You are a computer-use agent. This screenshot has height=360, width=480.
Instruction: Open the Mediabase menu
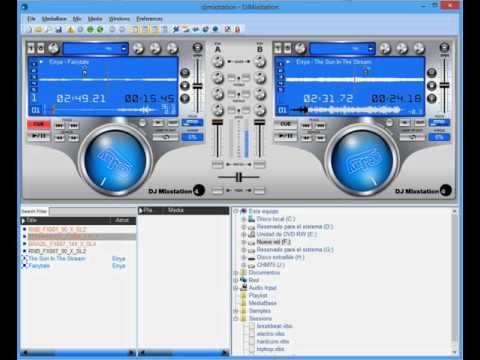point(54,19)
